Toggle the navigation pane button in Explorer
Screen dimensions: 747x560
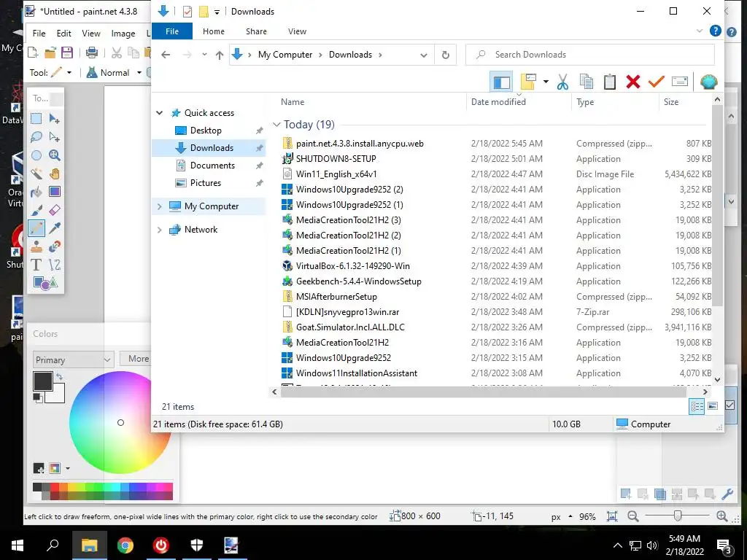point(501,82)
